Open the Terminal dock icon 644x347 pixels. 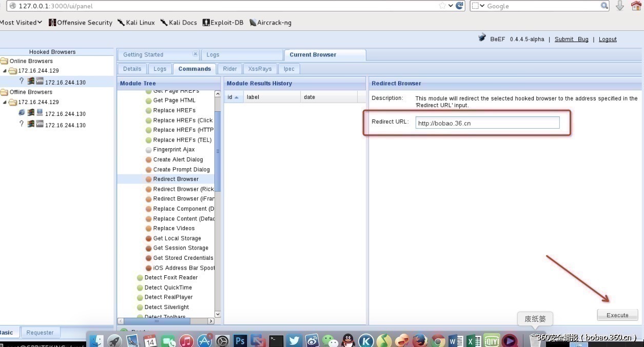click(276, 341)
